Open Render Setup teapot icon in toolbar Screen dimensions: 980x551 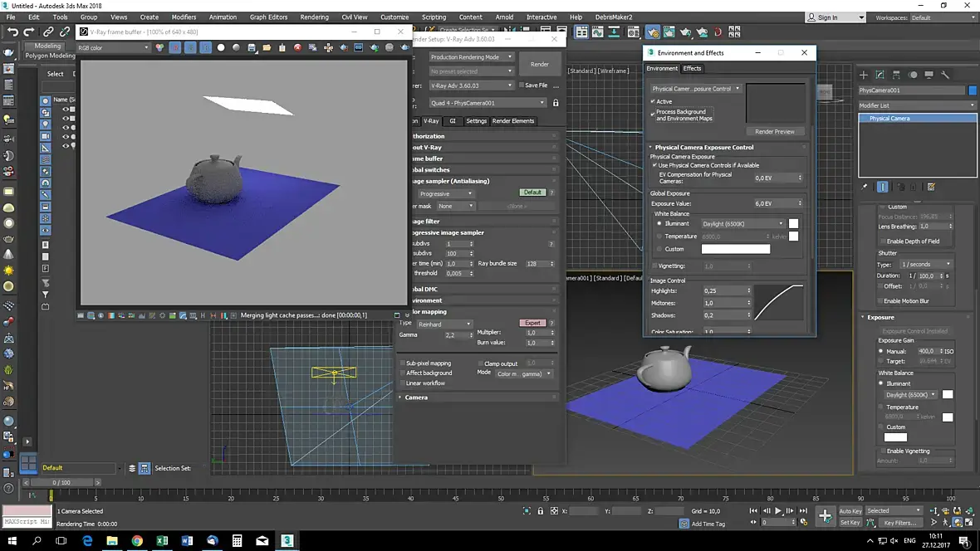pos(653,32)
